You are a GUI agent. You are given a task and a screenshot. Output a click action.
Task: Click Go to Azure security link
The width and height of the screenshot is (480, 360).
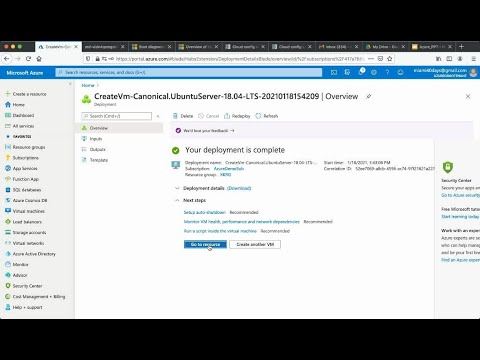pos(460,195)
